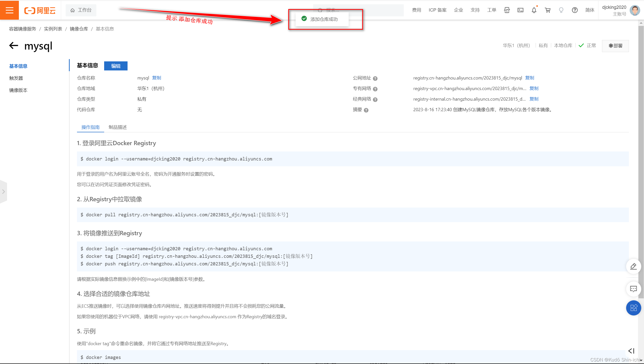Go to 镜像仓库 breadcrumb
Screen dimensions: 644x364
coord(79,29)
